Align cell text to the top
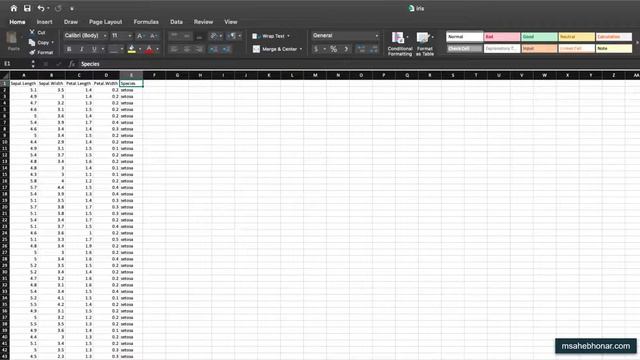Viewport: 640px width, 360px height. tap(174, 36)
